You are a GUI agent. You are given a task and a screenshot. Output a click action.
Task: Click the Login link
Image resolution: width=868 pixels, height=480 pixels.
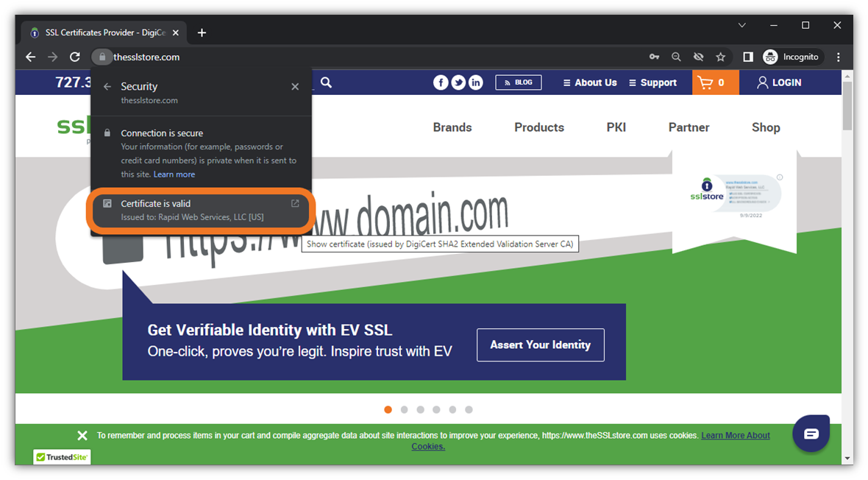click(x=780, y=82)
